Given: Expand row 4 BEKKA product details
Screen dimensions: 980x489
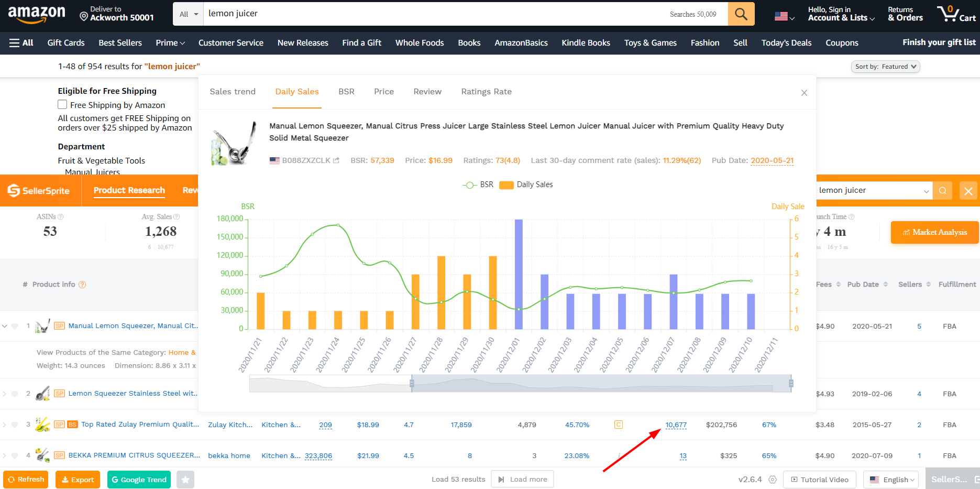Looking at the screenshot, I should [5, 455].
